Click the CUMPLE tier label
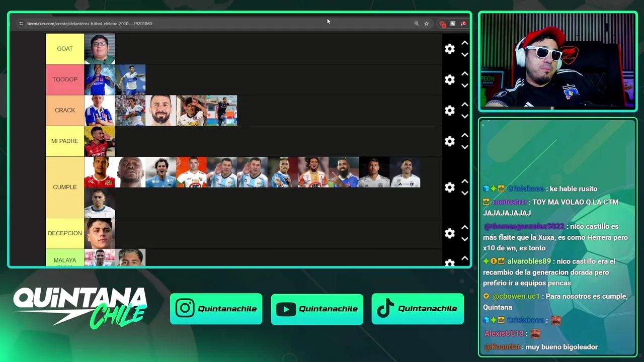 pyautogui.click(x=65, y=187)
